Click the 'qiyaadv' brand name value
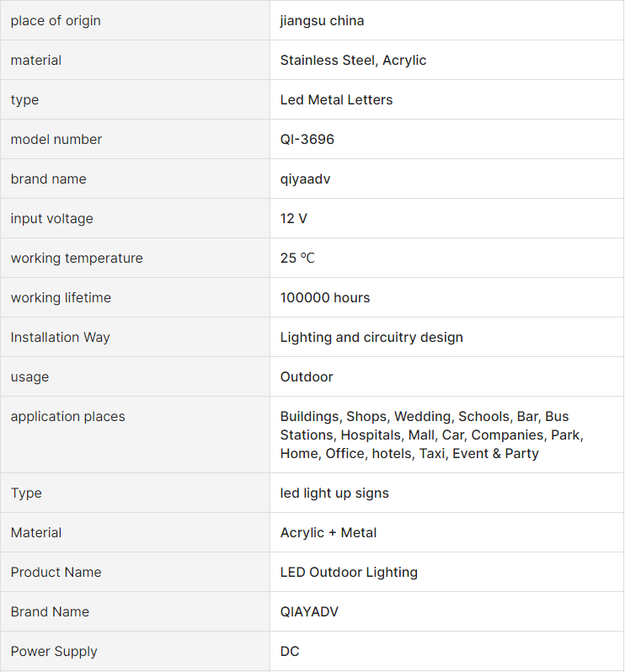Image resolution: width=625 pixels, height=672 pixels. (x=305, y=179)
